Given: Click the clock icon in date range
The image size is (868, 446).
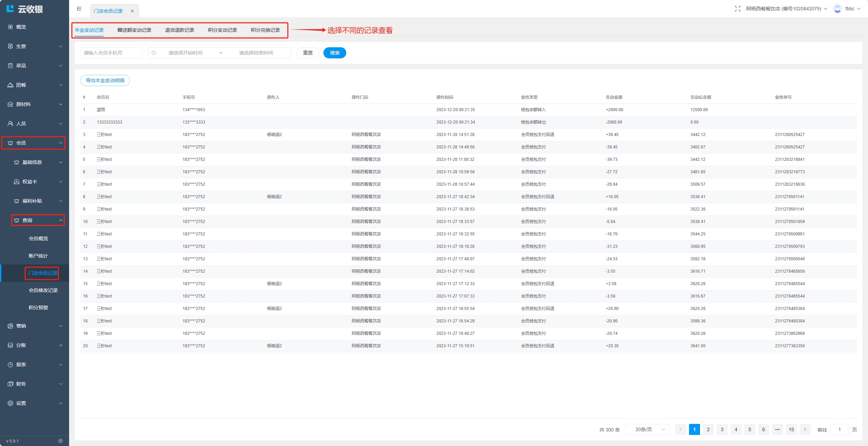Looking at the screenshot, I should tap(154, 53).
